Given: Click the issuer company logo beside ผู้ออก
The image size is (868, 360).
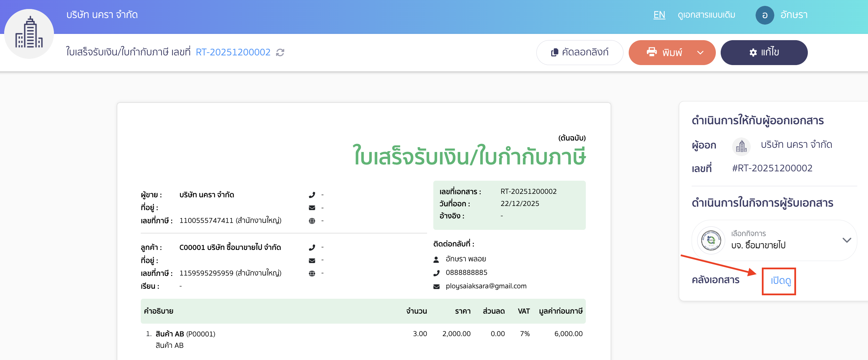Looking at the screenshot, I should pyautogui.click(x=741, y=146).
